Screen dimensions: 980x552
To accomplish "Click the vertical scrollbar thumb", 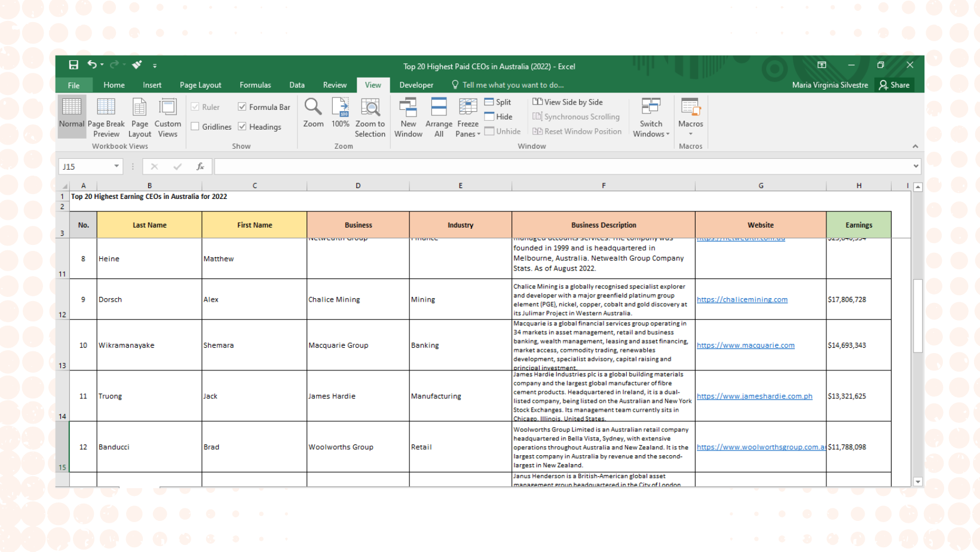I will pyautogui.click(x=918, y=315).
